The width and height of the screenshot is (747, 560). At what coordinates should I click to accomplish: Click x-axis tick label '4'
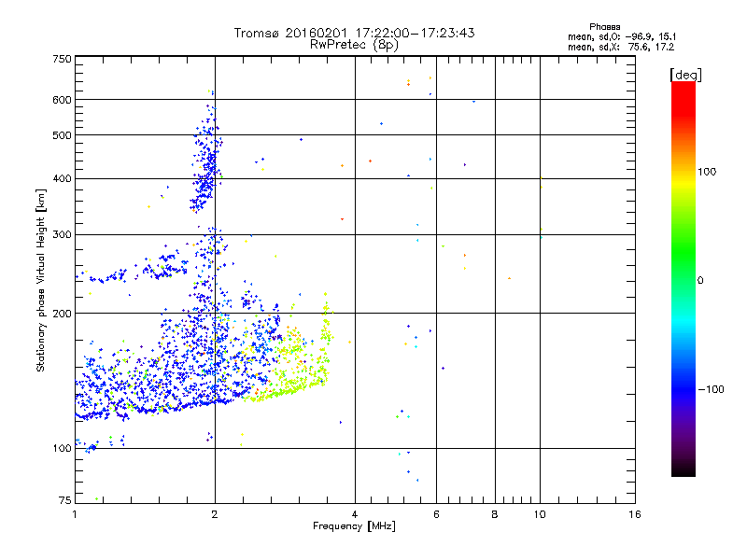point(355,514)
